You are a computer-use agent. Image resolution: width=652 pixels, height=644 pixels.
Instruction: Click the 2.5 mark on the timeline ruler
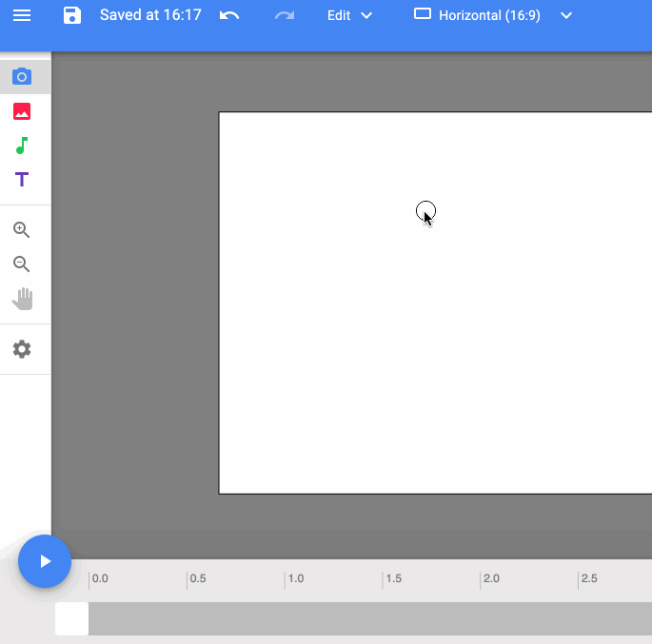(589, 578)
